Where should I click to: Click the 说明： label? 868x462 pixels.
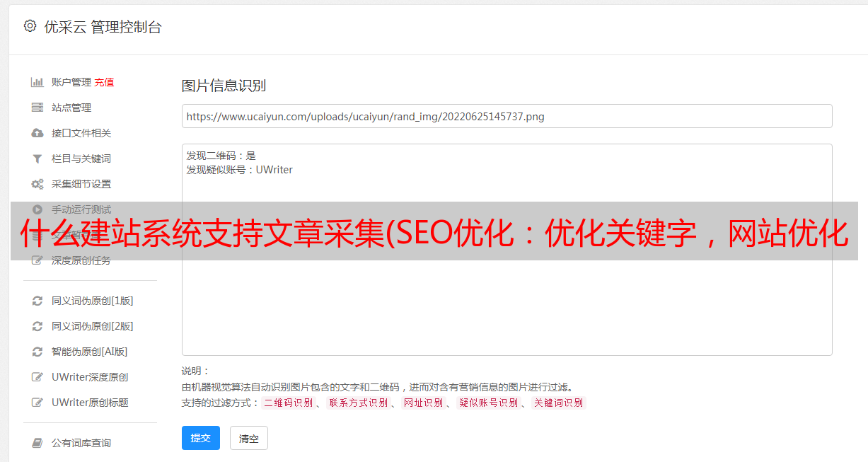(196, 371)
